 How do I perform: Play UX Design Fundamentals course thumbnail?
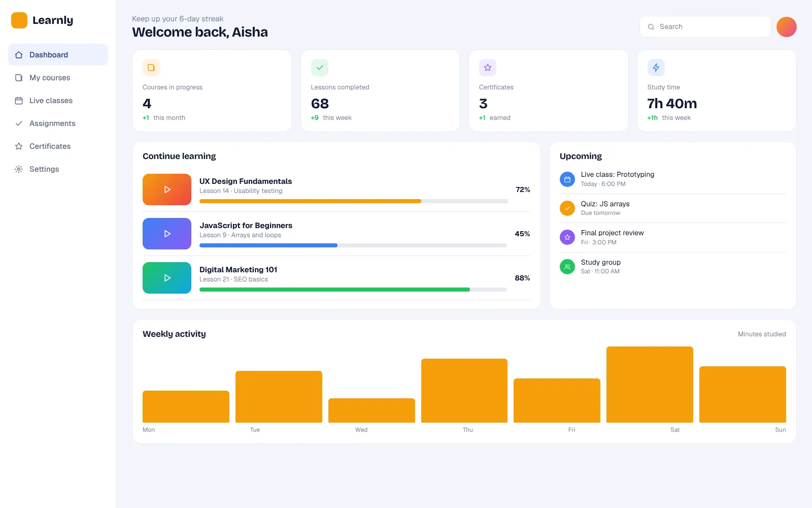point(167,189)
